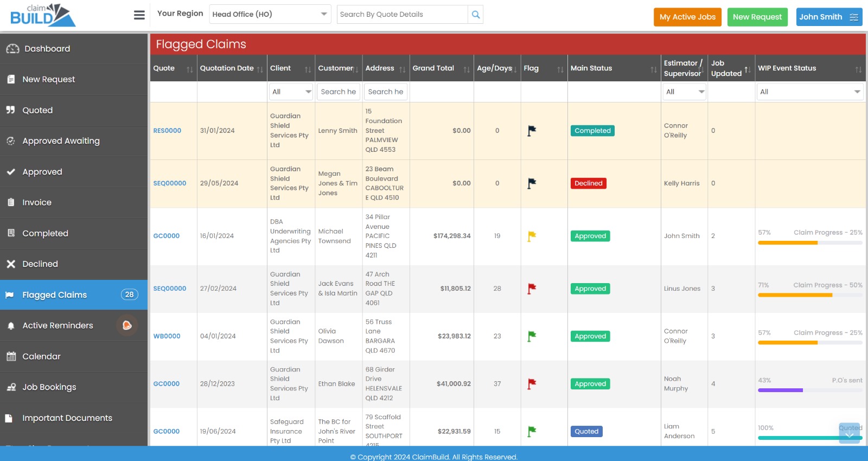Click the 71% Claim Progress bar
The image size is (868, 461).
809,295
